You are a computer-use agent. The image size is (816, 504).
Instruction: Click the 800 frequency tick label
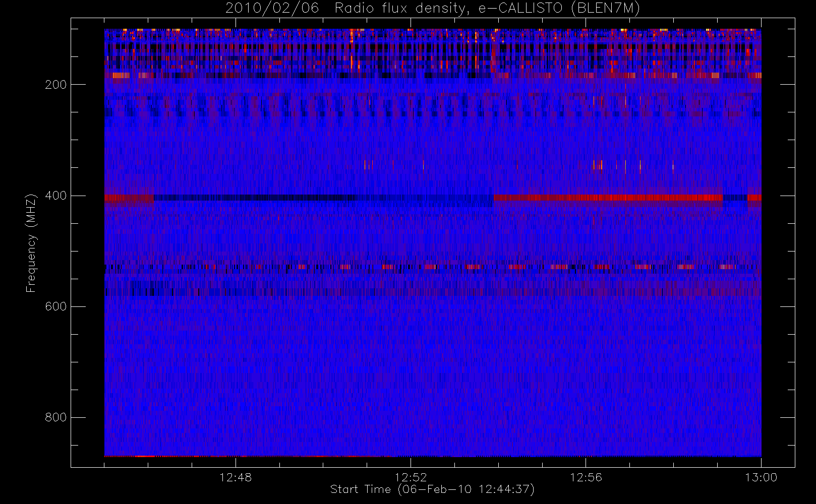pyautogui.click(x=55, y=417)
